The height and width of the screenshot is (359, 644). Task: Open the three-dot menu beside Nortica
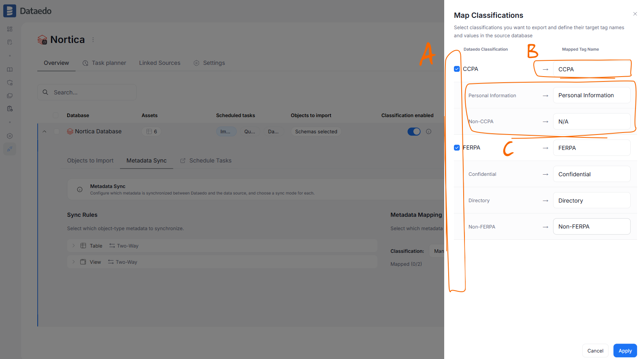pos(93,40)
